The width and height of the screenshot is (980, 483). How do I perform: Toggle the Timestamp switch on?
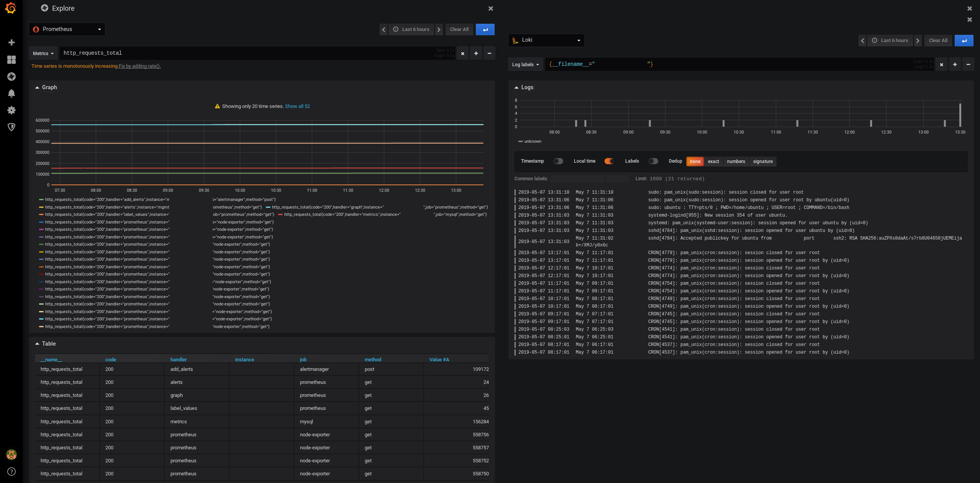tap(558, 161)
